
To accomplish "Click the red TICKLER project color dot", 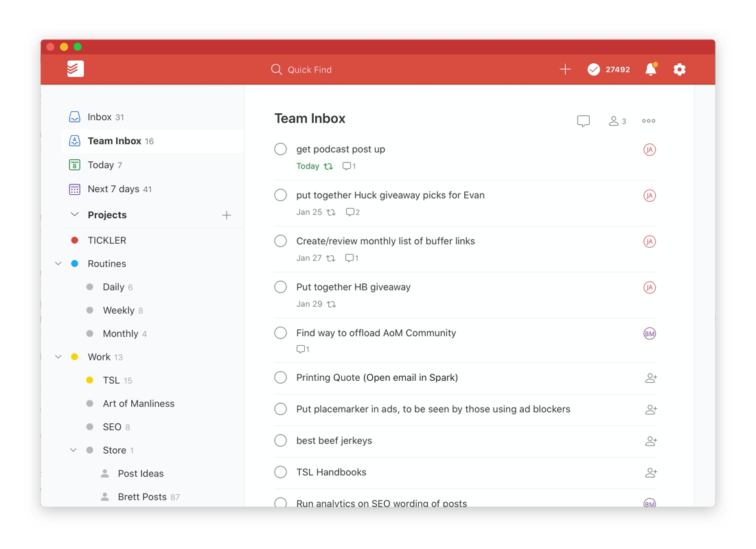I will (x=74, y=240).
